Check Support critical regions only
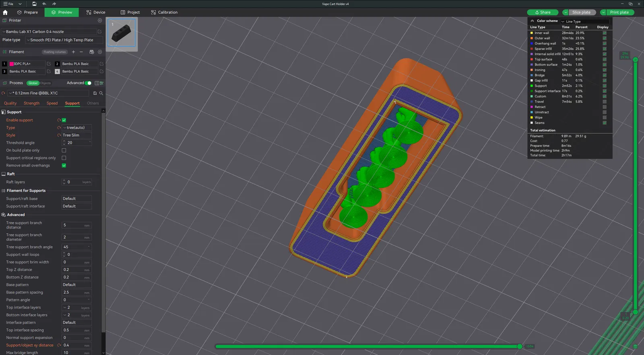 tap(64, 158)
